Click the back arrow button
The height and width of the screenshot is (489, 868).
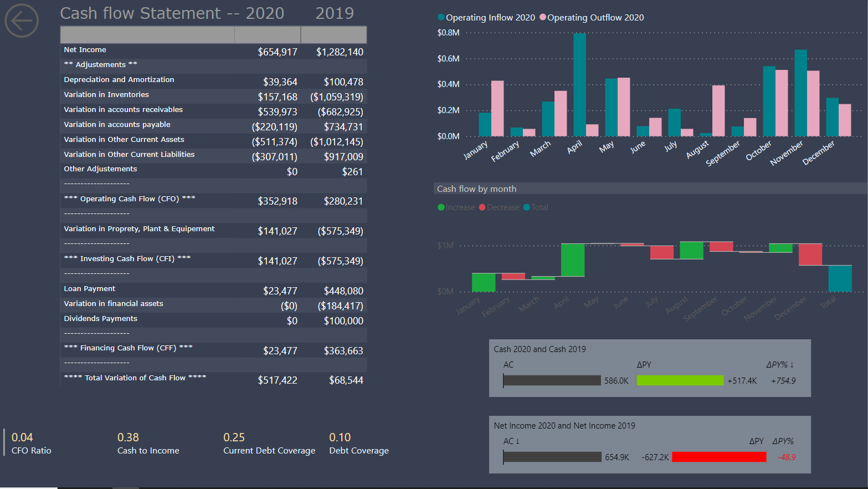pyautogui.click(x=22, y=21)
